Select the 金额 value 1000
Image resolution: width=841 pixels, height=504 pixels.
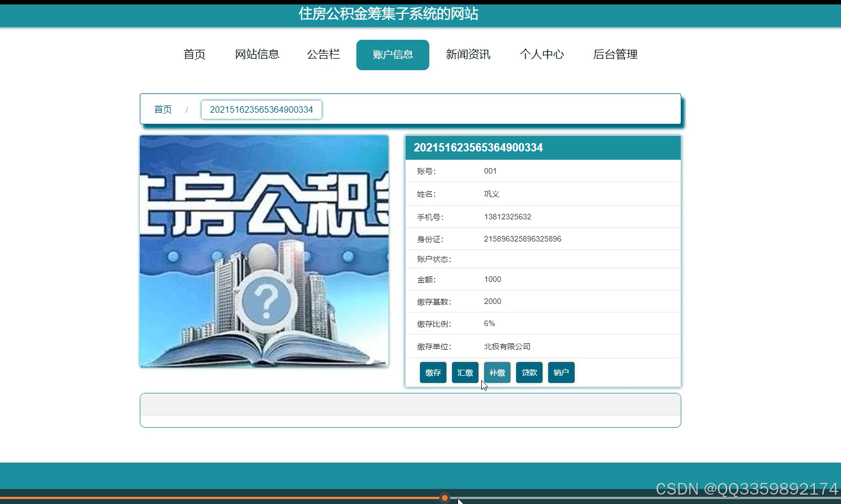coord(492,279)
